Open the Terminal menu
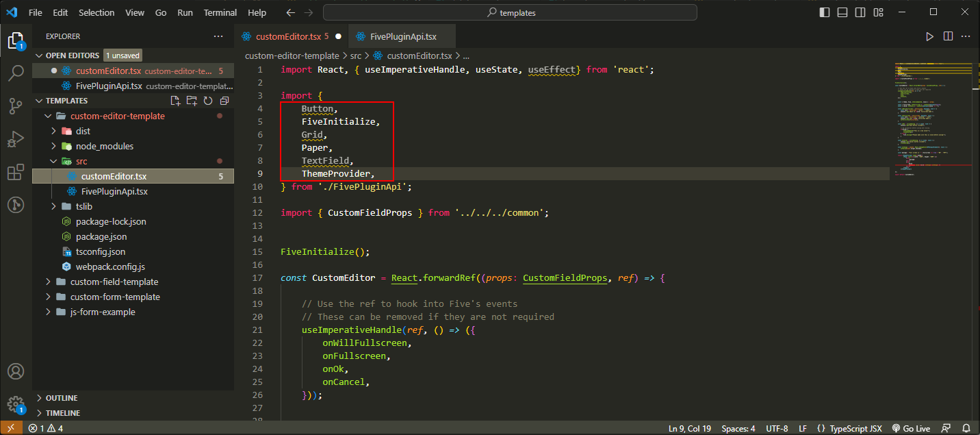This screenshot has width=980, height=435. tap(220, 12)
